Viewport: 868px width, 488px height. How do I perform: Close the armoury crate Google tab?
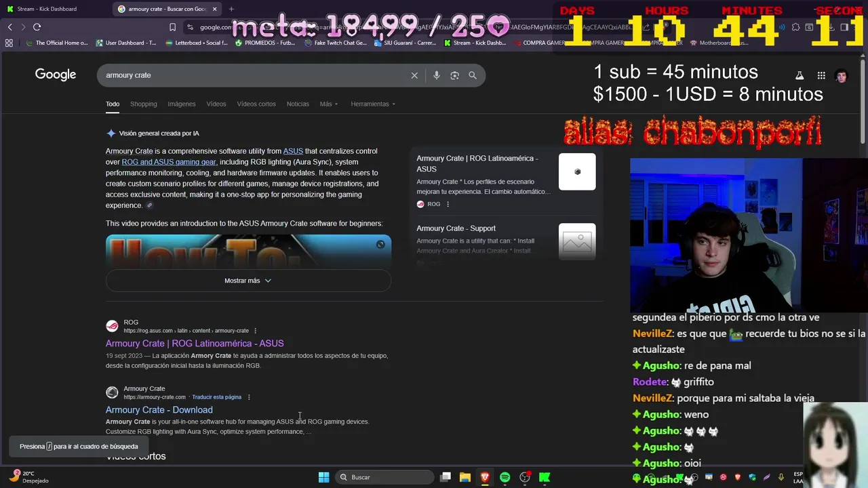215,9
